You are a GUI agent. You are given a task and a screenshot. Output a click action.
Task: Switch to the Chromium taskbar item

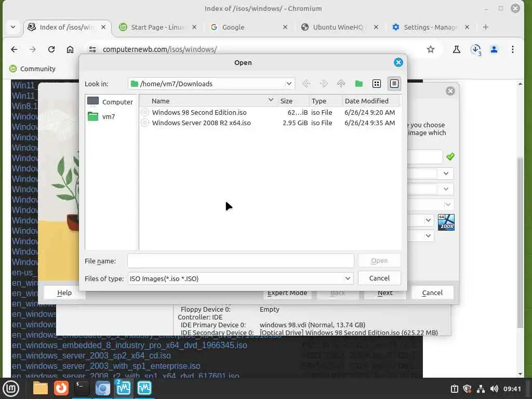[102, 388]
